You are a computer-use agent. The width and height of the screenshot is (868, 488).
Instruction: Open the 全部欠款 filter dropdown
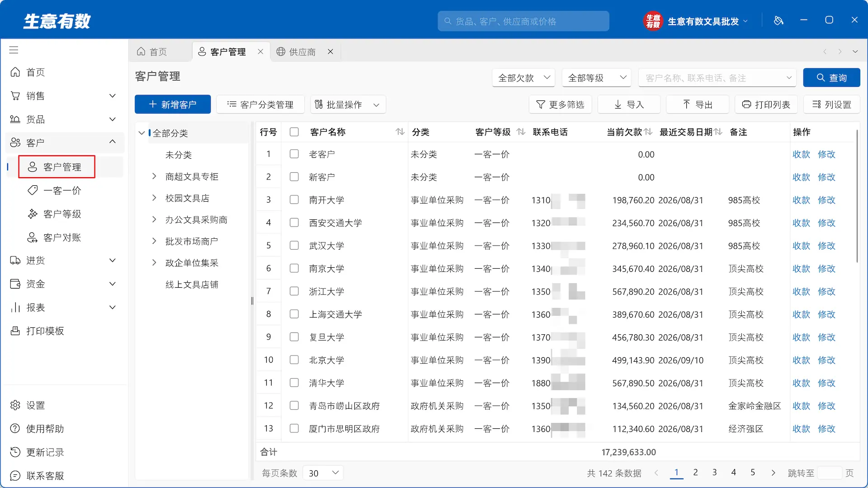point(524,78)
